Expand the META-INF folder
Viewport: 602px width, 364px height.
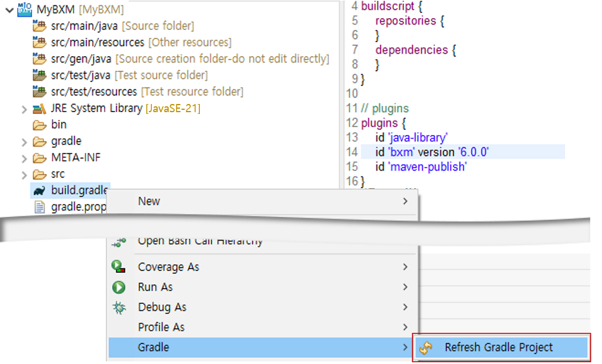[x=24, y=158]
